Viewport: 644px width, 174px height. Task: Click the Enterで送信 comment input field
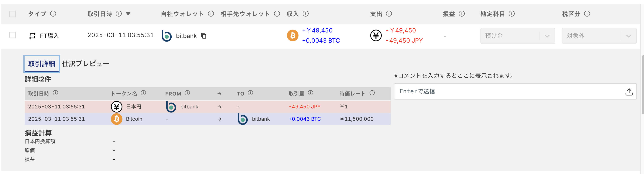click(x=510, y=91)
